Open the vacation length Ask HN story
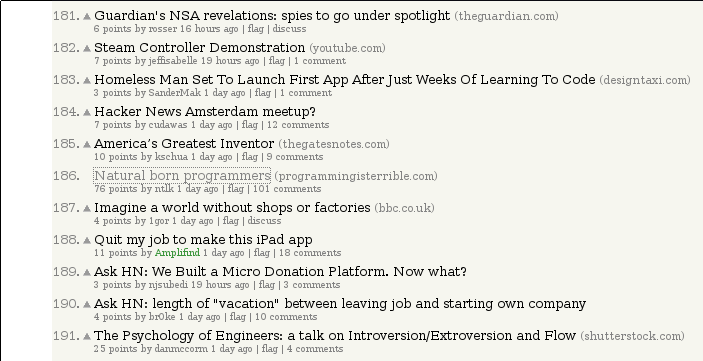The height and width of the screenshot is (361, 703). tap(340, 304)
